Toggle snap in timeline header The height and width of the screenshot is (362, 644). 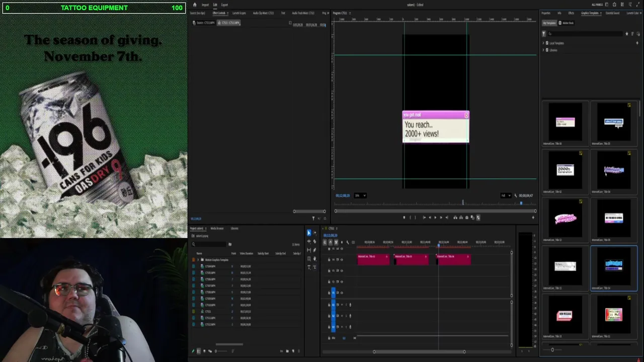(331, 242)
